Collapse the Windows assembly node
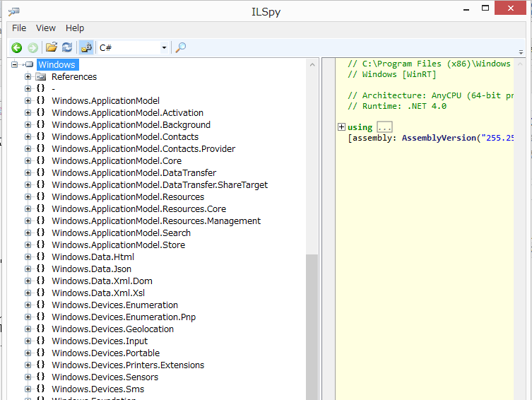Screen dimensions: 532x400 coord(14,64)
